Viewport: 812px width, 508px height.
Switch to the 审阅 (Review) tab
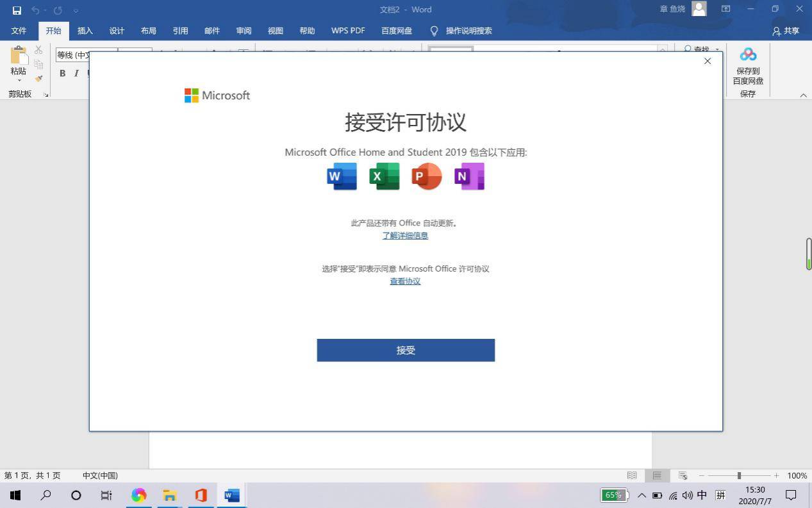tap(244, 31)
